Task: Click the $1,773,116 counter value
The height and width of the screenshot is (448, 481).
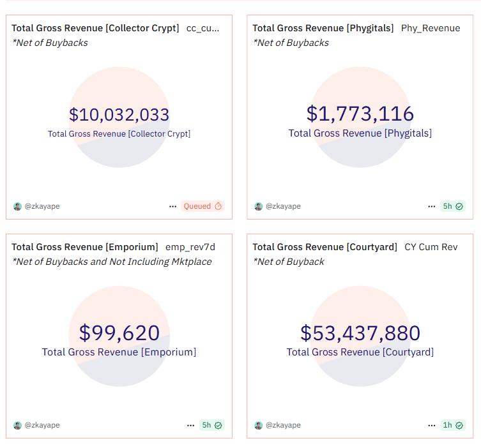Action: (x=360, y=114)
